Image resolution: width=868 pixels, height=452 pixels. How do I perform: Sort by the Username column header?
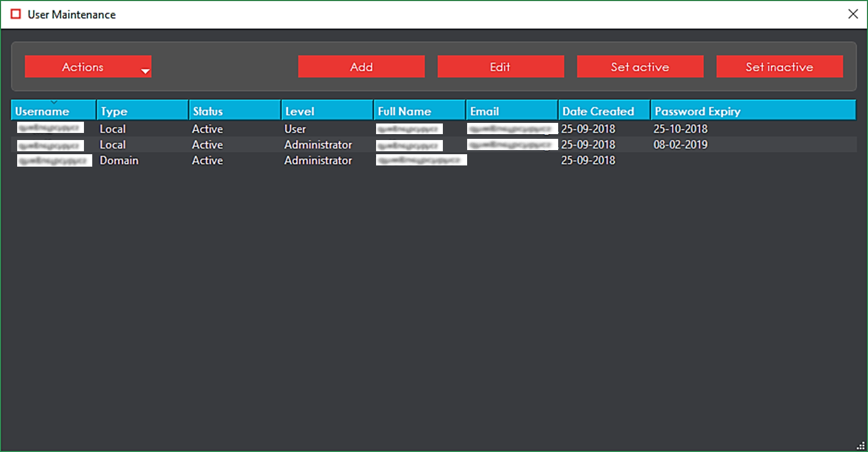(x=53, y=111)
